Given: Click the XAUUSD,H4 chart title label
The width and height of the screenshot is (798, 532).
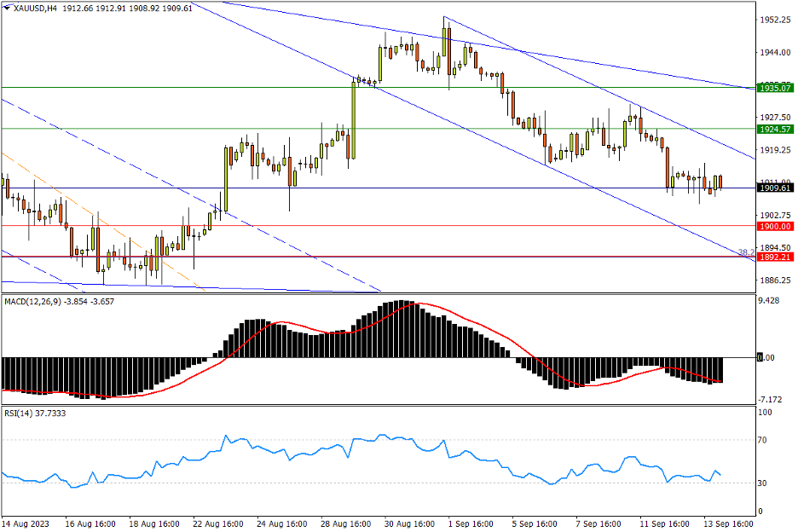Looking at the screenshot, I should tap(31, 8).
